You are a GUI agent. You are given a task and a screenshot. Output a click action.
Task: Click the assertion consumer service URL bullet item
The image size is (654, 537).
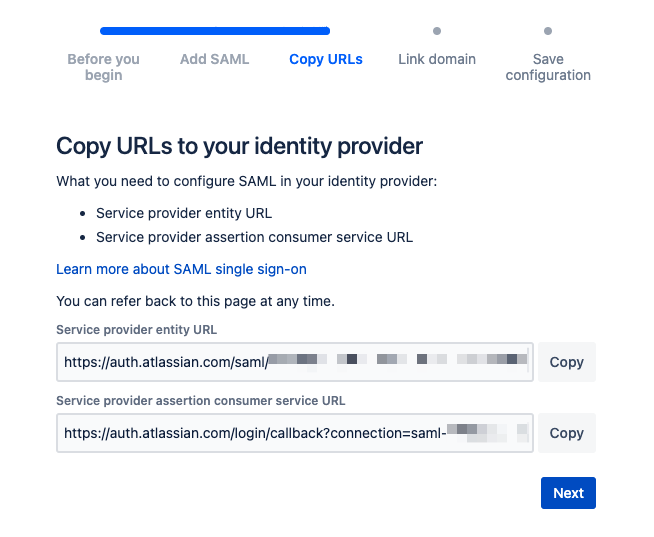[x=254, y=237]
